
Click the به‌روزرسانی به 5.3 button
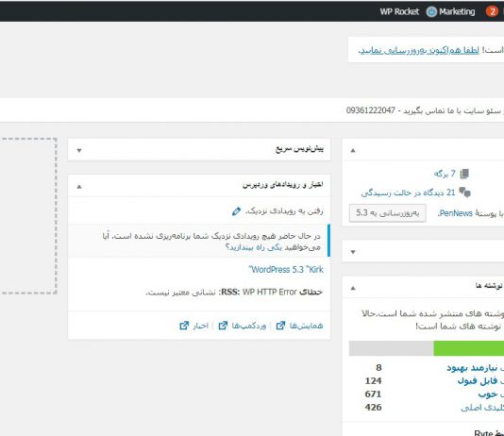(x=388, y=213)
